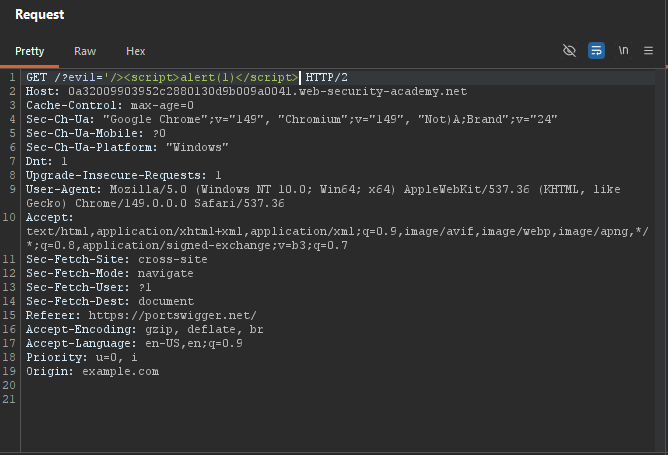
Task: Click Accept-Language: en-US line
Action: click(134, 343)
